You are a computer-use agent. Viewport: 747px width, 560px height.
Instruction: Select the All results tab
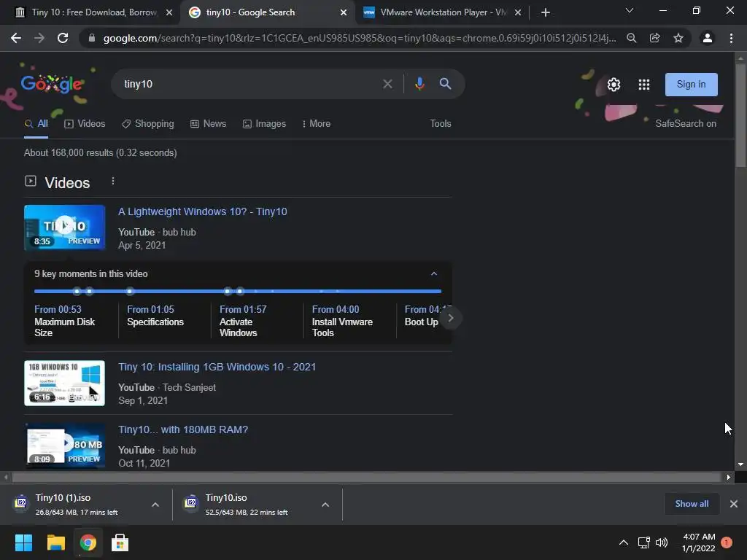tap(36, 124)
